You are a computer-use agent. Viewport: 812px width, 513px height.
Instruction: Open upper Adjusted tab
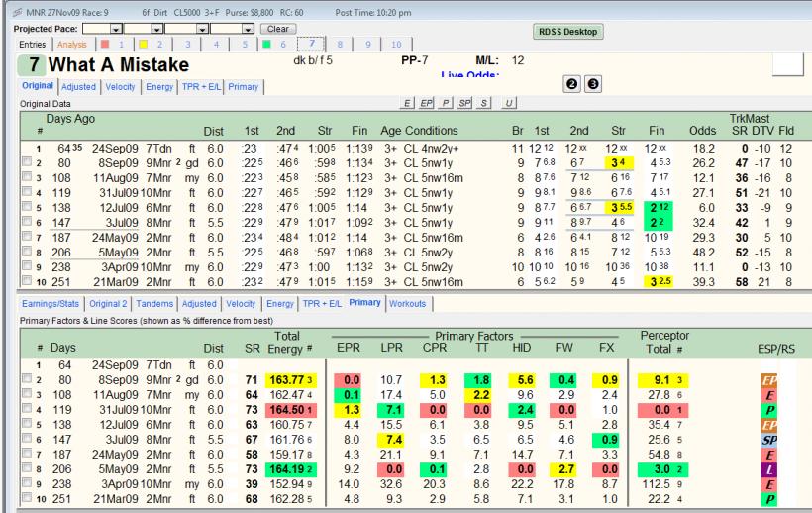[78, 87]
